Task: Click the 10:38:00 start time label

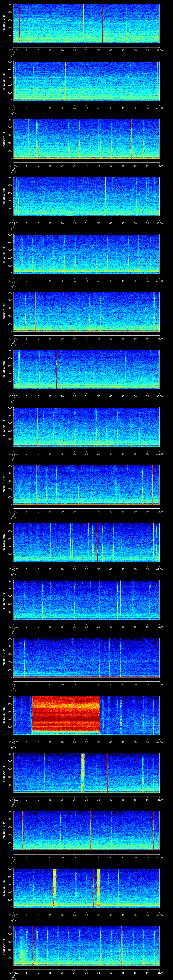Action: [13, 454]
